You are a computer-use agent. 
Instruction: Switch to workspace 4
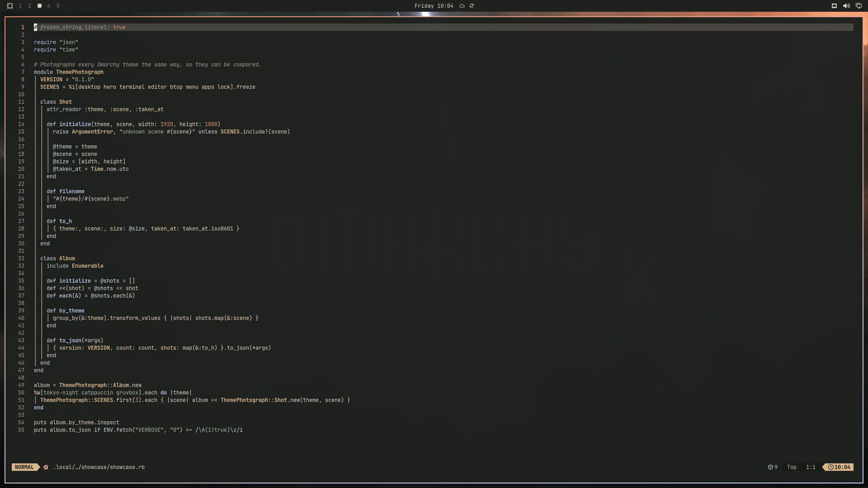click(x=48, y=6)
